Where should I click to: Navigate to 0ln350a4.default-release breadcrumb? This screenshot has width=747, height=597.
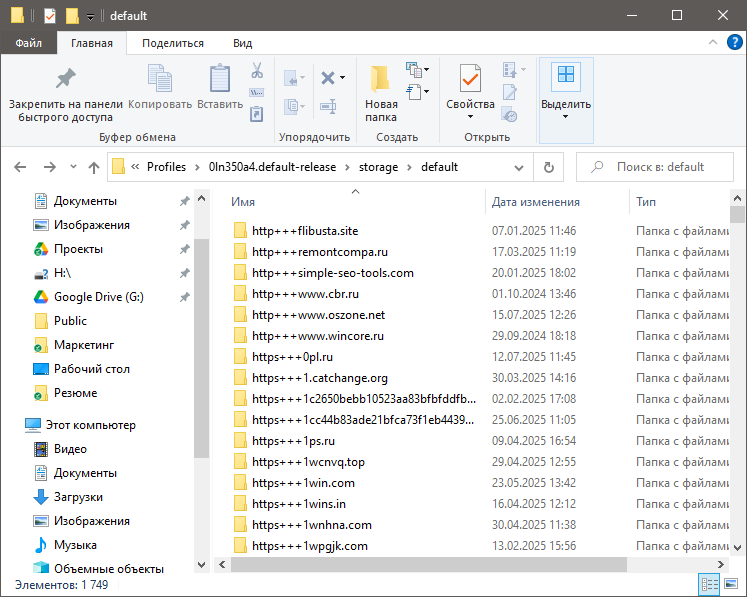(x=272, y=167)
